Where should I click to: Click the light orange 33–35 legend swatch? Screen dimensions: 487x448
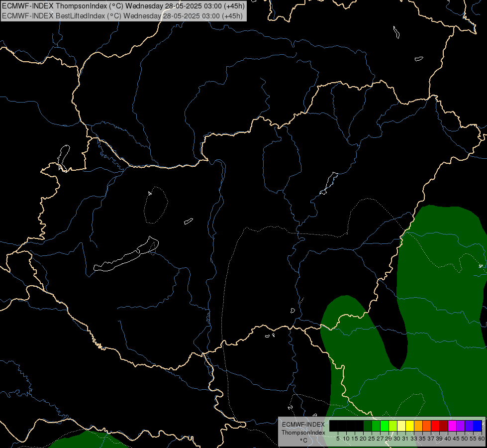[418, 426]
